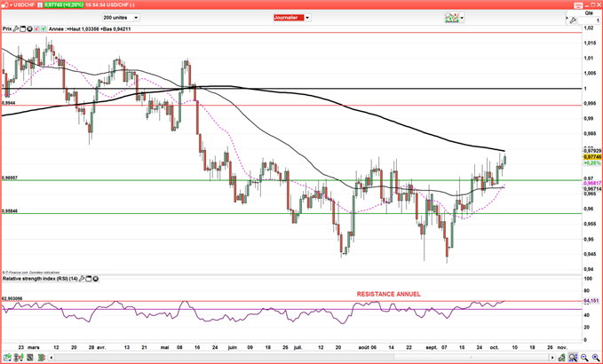The image size is (603, 364).
Task: Close the RSI indicator panel
Action: [x=95, y=279]
